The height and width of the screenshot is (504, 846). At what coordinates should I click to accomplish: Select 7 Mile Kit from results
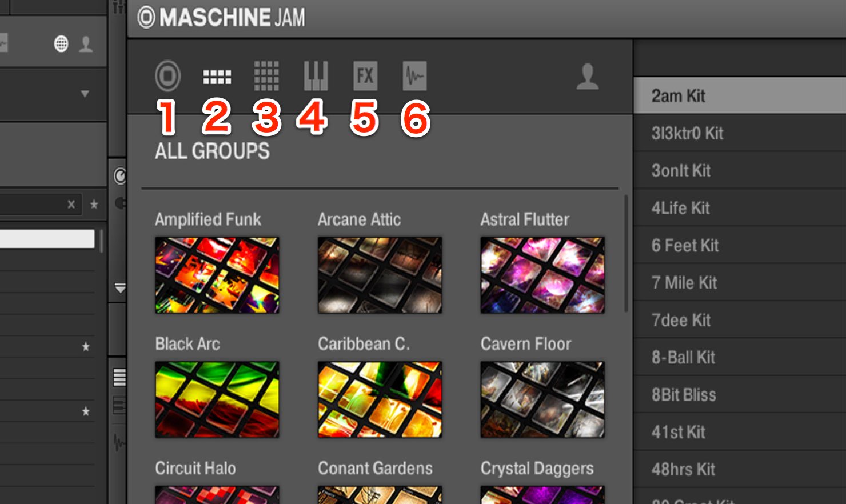pos(740,282)
